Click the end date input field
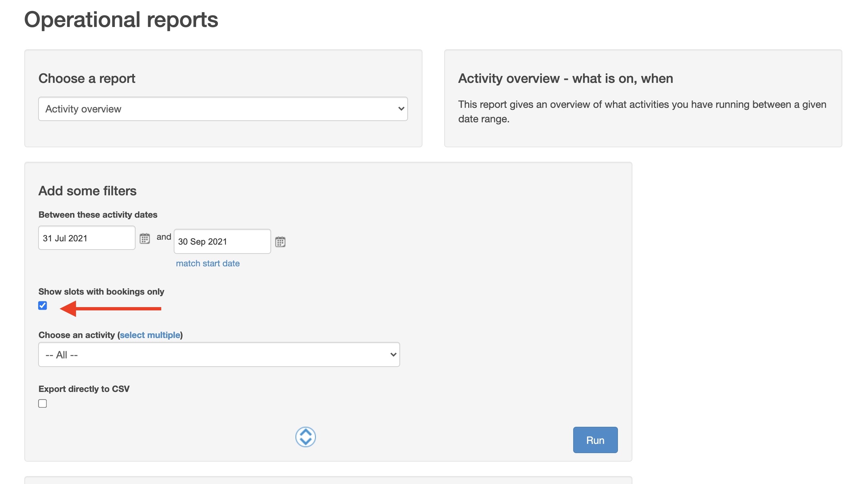The height and width of the screenshot is (484, 868). coord(222,241)
